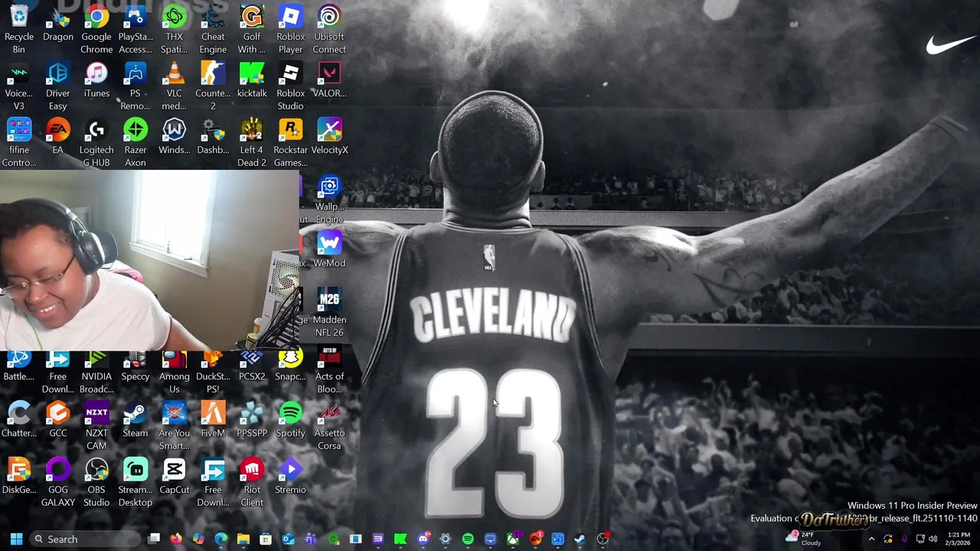
Task: Launch the FiveM desktop icon
Action: point(213,420)
